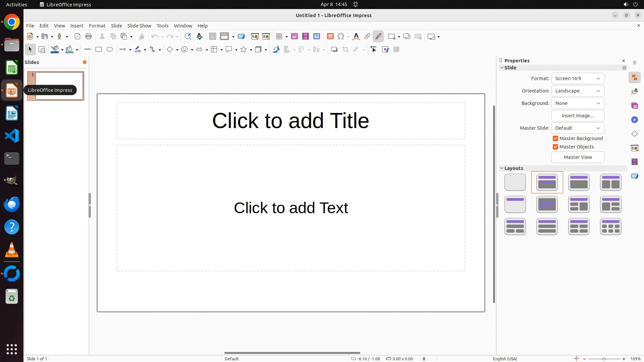Open the Format menu
This screenshot has width=644, height=362.
[97, 26]
